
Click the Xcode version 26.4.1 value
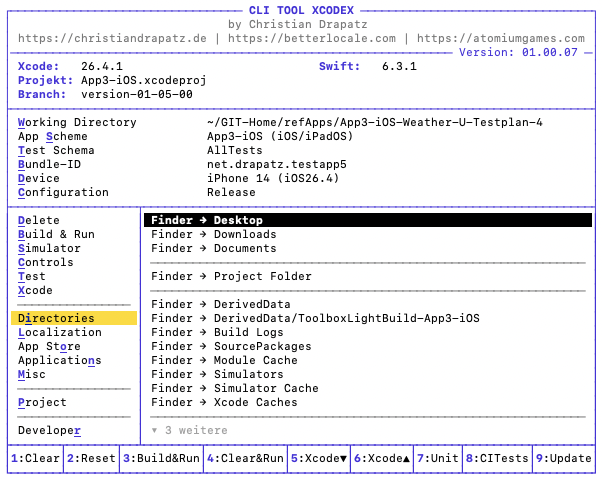[x=102, y=66]
